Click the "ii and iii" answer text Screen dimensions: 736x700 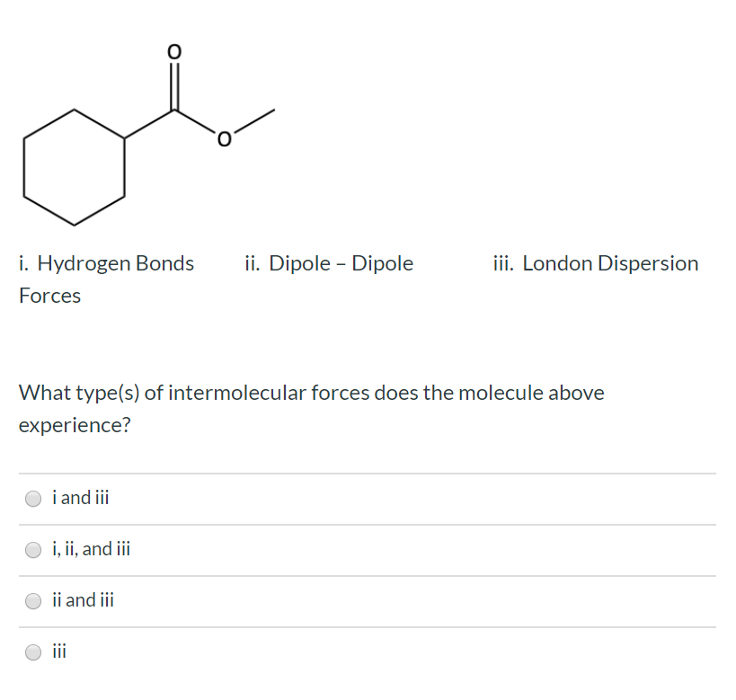(83, 599)
